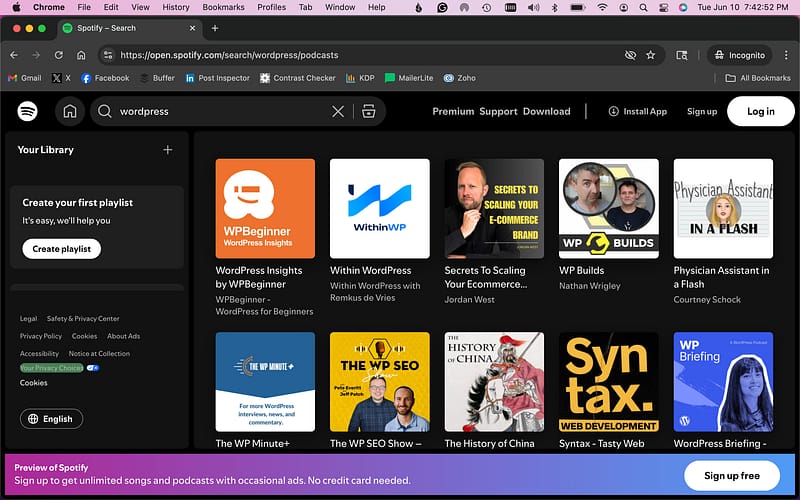Open the Window menu
Viewport: 800px width, 500px height.
click(340, 7)
